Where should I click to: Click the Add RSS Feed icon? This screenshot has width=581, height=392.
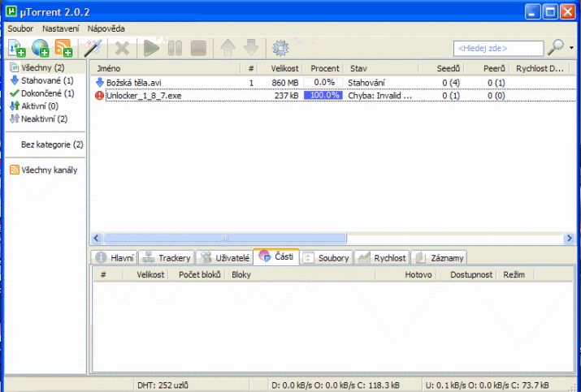pos(63,48)
